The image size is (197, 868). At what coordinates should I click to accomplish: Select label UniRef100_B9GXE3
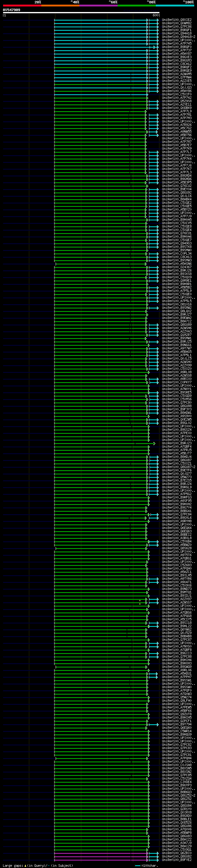(177, 57)
